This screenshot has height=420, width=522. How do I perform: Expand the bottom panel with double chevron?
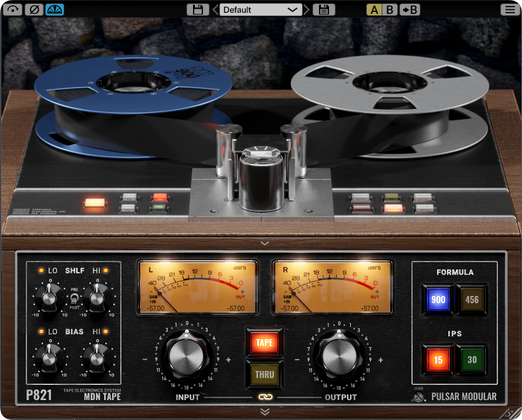click(265, 411)
